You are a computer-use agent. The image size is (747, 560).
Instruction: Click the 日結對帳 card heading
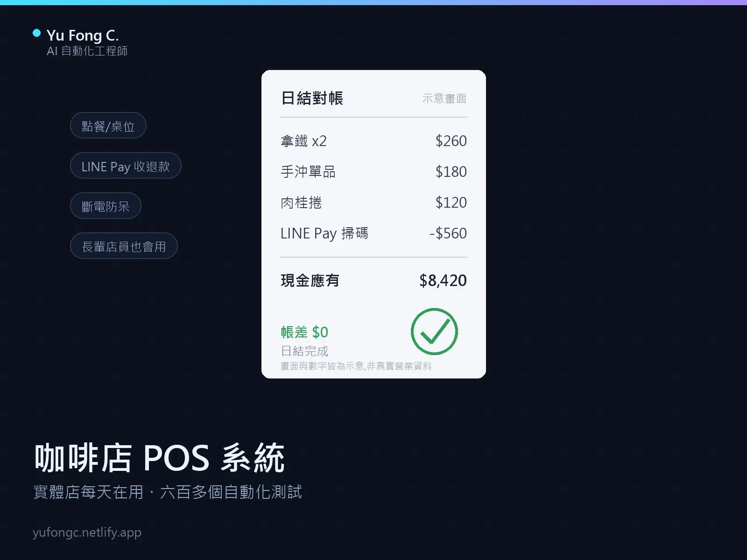click(x=312, y=98)
